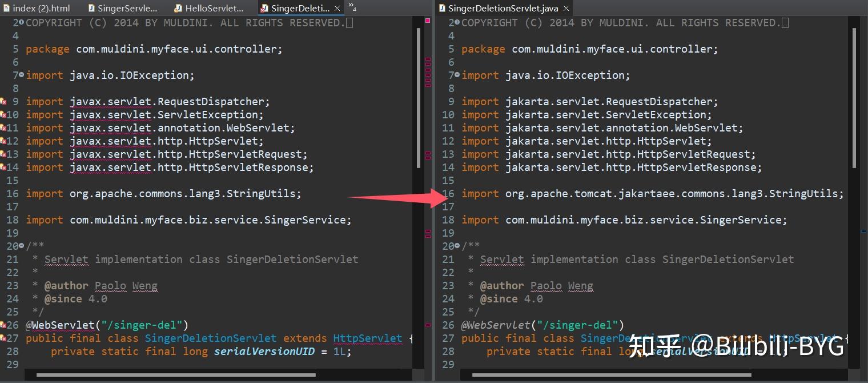The image size is (868, 383).
Task: Close the right SingerDeletionServlet.java tab
Action: [x=565, y=9]
